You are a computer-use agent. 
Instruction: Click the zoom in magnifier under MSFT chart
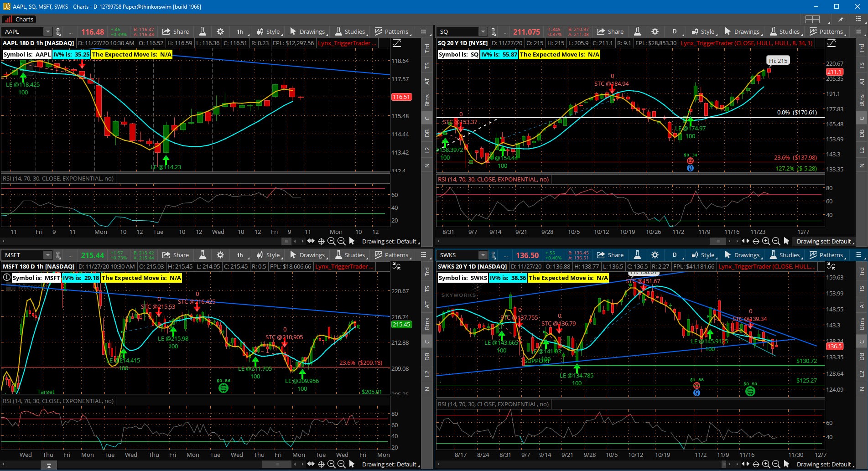click(x=331, y=464)
